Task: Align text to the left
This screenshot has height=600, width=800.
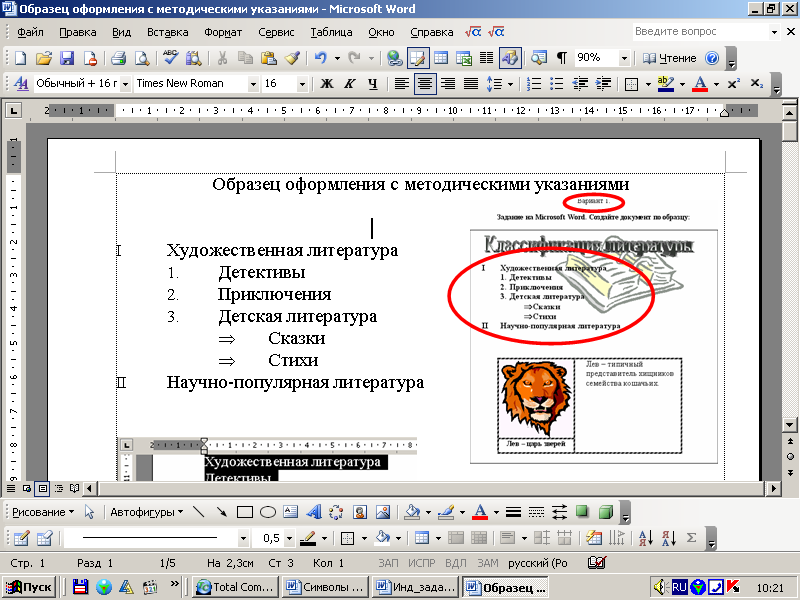Action: coord(402,84)
